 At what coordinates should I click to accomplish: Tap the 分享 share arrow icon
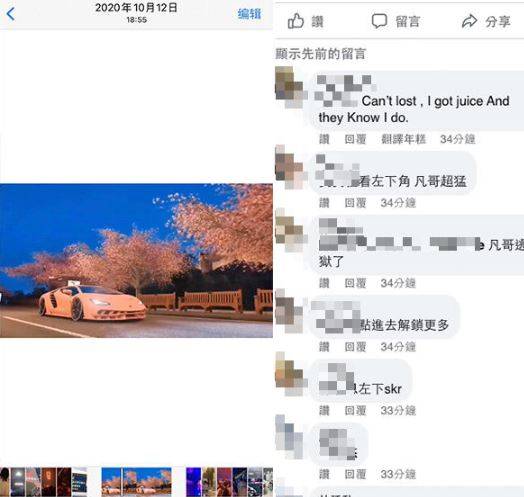[x=469, y=21]
